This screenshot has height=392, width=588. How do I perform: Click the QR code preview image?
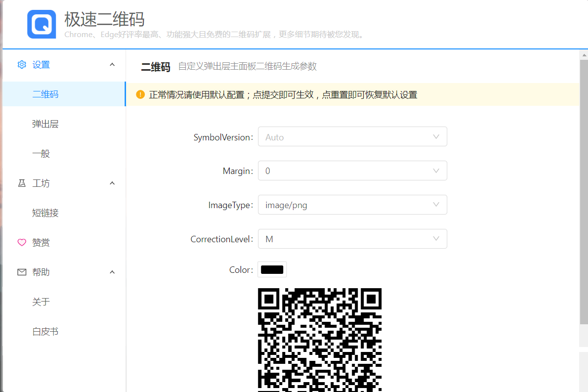[320, 340]
